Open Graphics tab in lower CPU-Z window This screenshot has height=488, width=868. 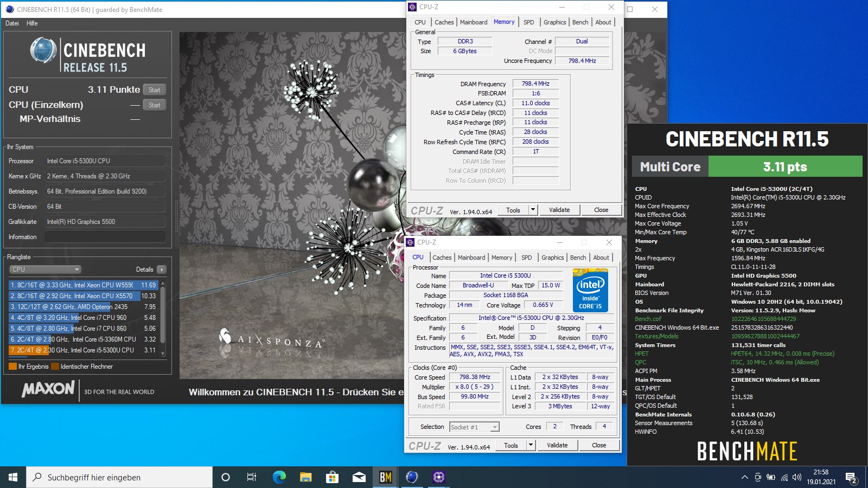point(552,258)
